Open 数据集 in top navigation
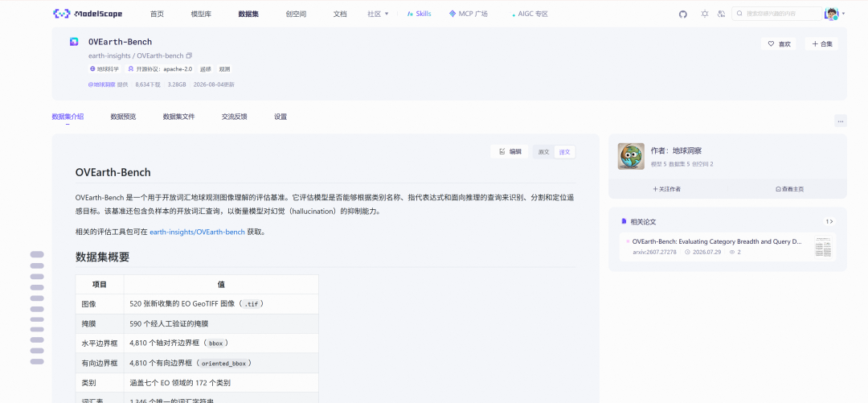 [x=248, y=14]
